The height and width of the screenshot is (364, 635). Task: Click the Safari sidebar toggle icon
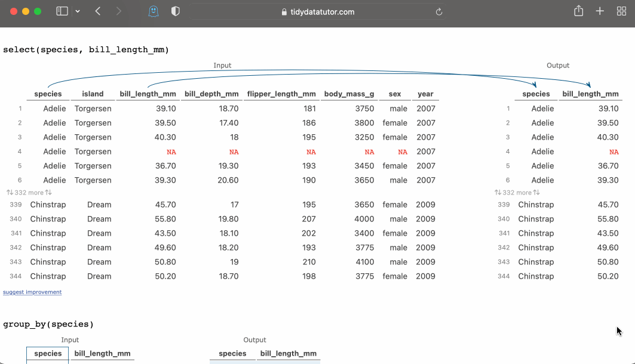(x=62, y=11)
